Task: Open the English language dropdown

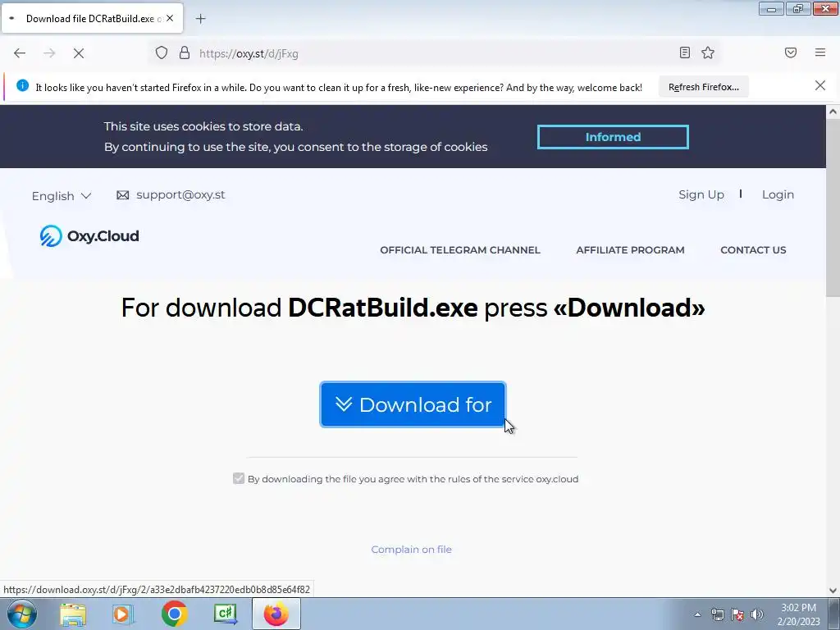Action: 61,196
